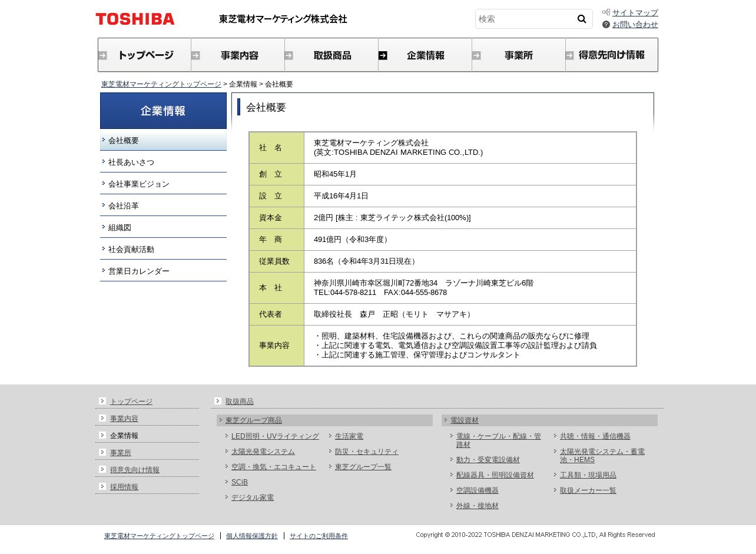Open 外線・接地材 link

tap(478, 506)
